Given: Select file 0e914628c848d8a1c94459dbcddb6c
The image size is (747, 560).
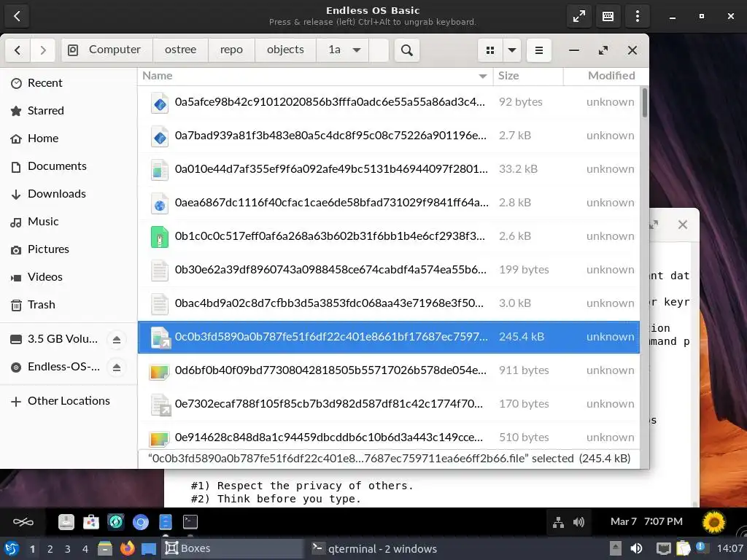Looking at the screenshot, I should click(x=389, y=436).
